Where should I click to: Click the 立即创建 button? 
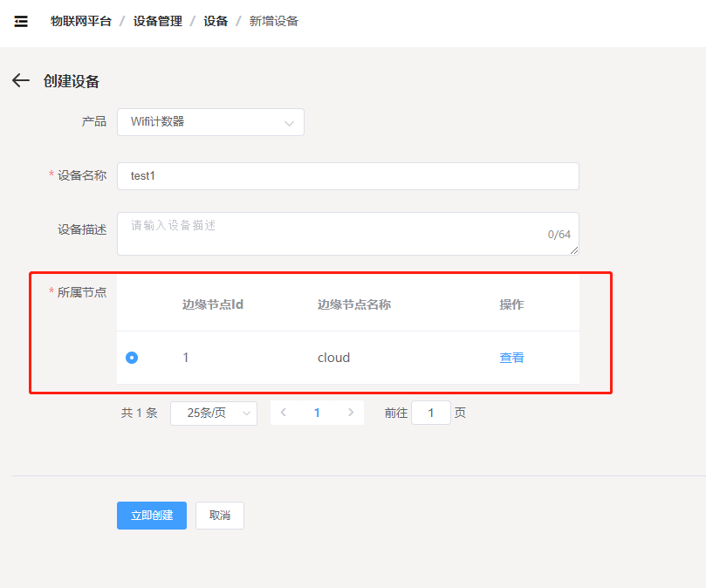point(152,516)
